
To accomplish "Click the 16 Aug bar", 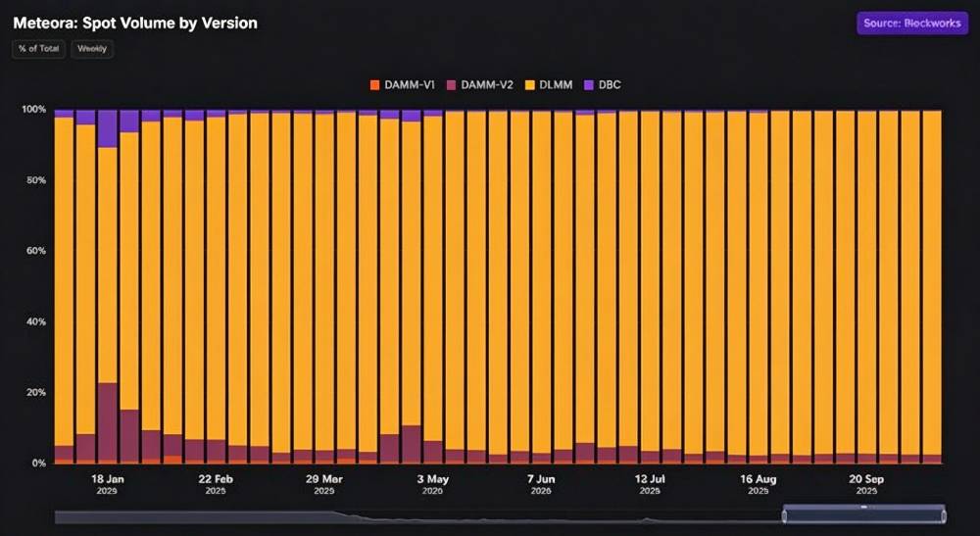I will [759, 287].
